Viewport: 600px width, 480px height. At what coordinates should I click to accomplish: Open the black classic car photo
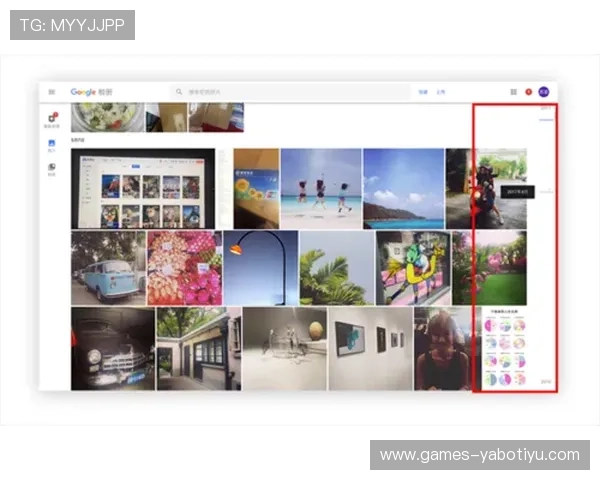112,348
